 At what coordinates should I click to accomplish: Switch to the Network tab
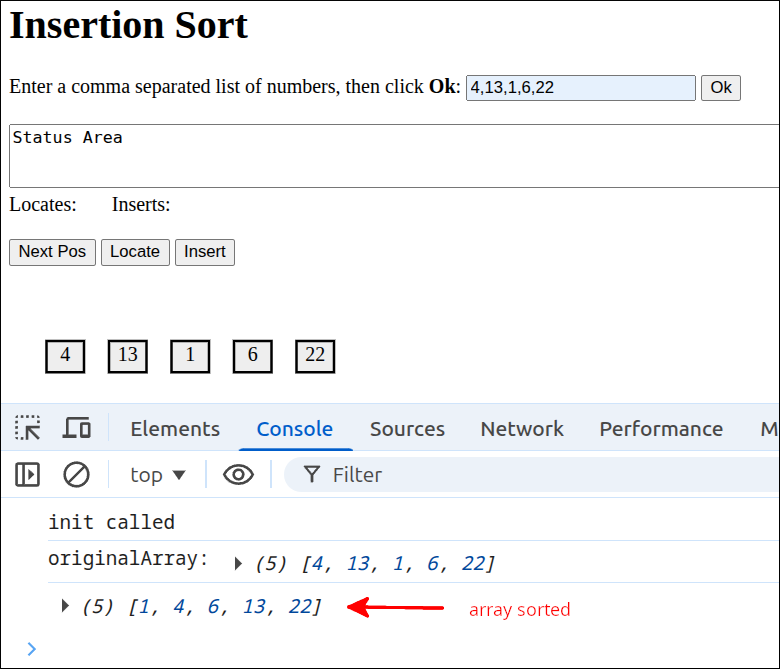click(x=522, y=429)
